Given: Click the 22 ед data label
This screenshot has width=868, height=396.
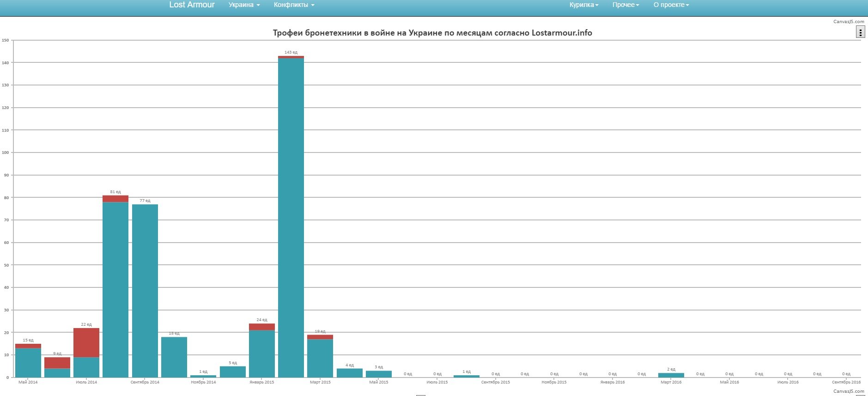Looking at the screenshot, I should pyautogui.click(x=86, y=324).
